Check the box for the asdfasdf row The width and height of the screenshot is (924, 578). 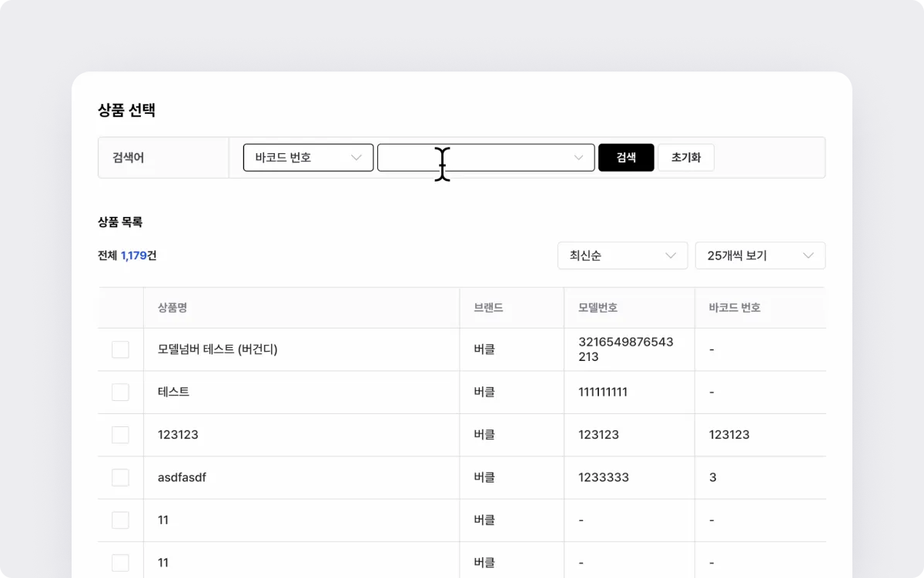tap(120, 478)
